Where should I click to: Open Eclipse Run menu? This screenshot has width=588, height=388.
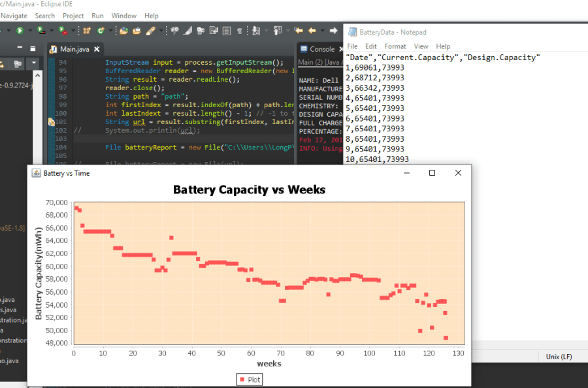pyautogui.click(x=97, y=16)
